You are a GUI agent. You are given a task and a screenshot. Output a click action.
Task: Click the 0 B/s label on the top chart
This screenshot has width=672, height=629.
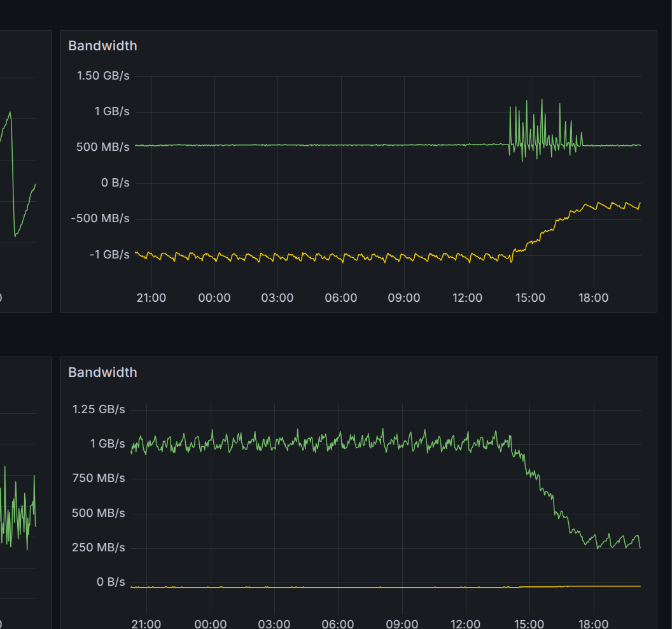[x=116, y=182]
